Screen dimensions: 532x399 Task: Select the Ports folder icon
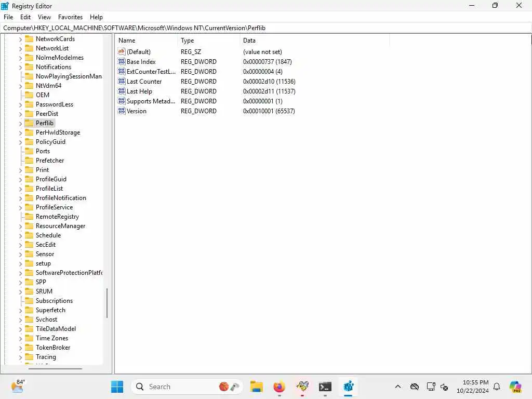(30, 151)
